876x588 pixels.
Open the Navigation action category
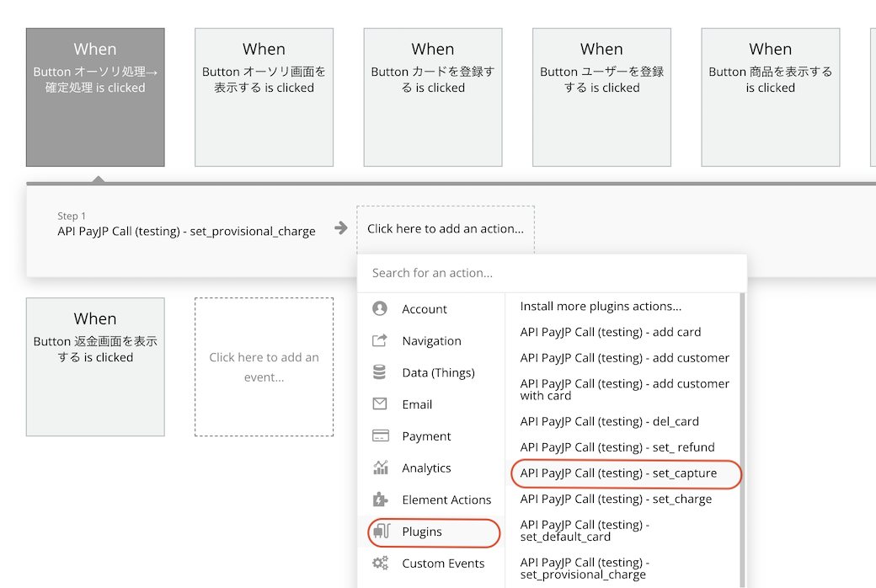[x=430, y=340]
